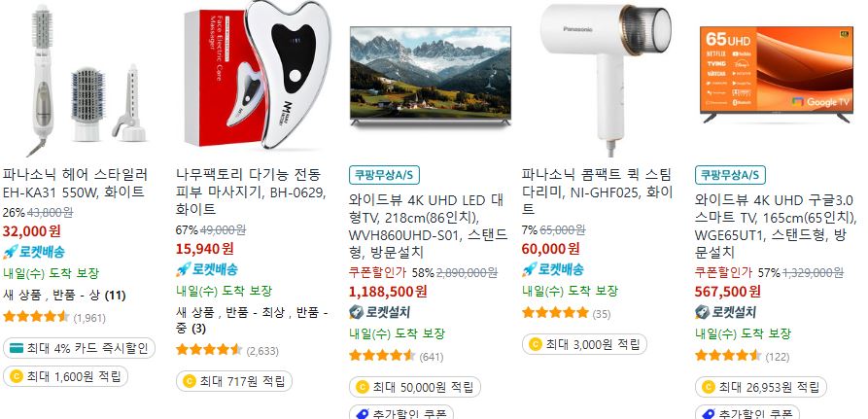
Task: Click the green card icon in 최대 4% 카드 즉시할인
Action: pyautogui.click(x=17, y=349)
